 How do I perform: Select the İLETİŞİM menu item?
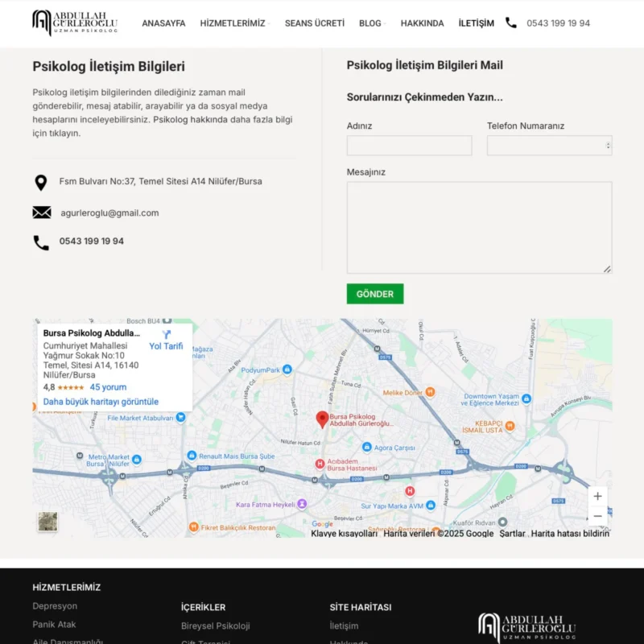(x=476, y=23)
